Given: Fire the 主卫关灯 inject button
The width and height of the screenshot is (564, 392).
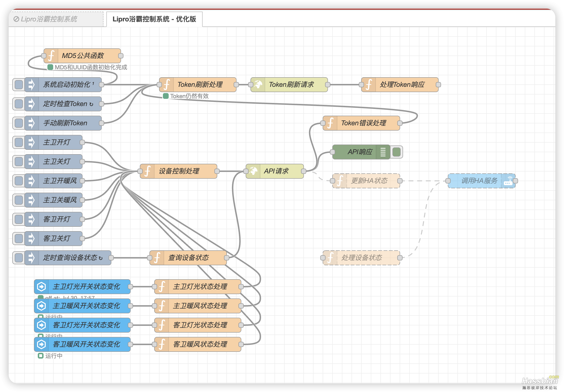Looking at the screenshot, I should pos(19,162).
